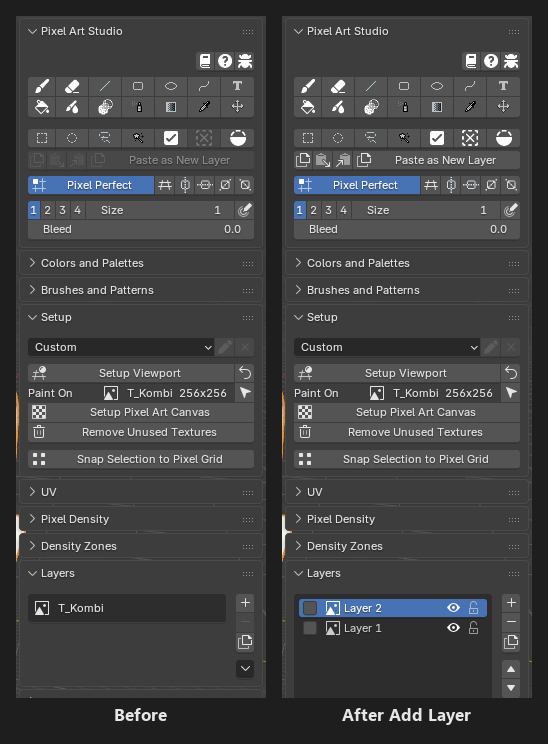Toggle Layer 2 checkbox in Layers list
The image size is (548, 744).
[x=310, y=608]
